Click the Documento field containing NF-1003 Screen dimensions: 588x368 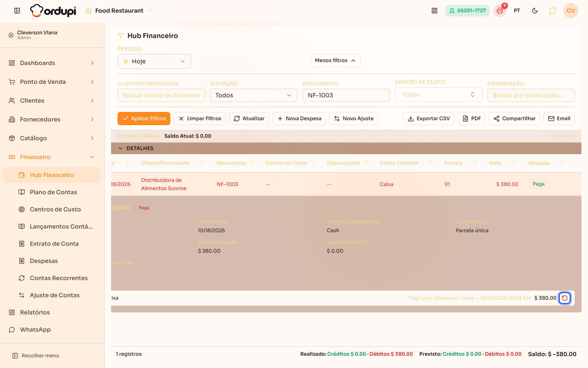[346, 95]
